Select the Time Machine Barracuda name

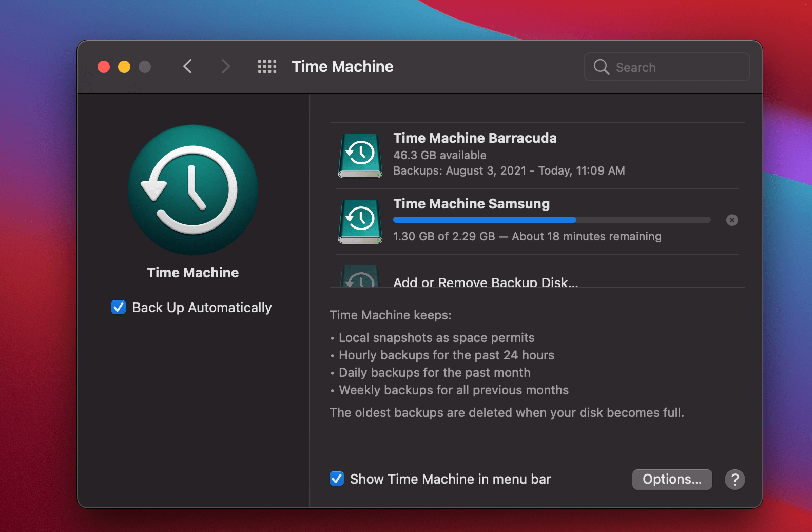[475, 138]
